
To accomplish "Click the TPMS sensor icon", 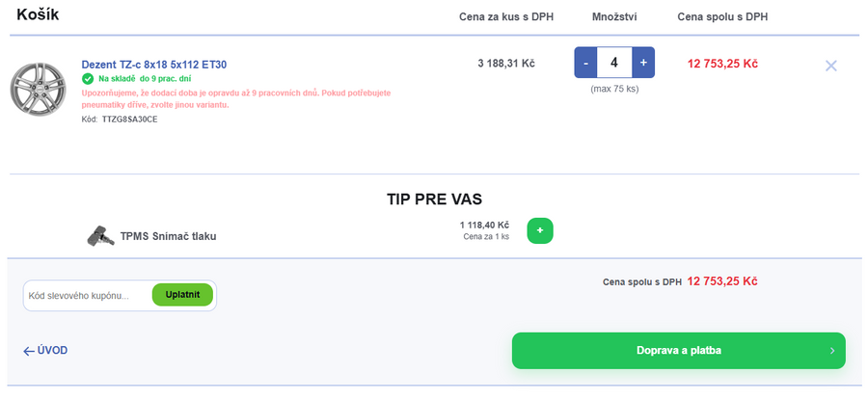I will tap(99, 235).
